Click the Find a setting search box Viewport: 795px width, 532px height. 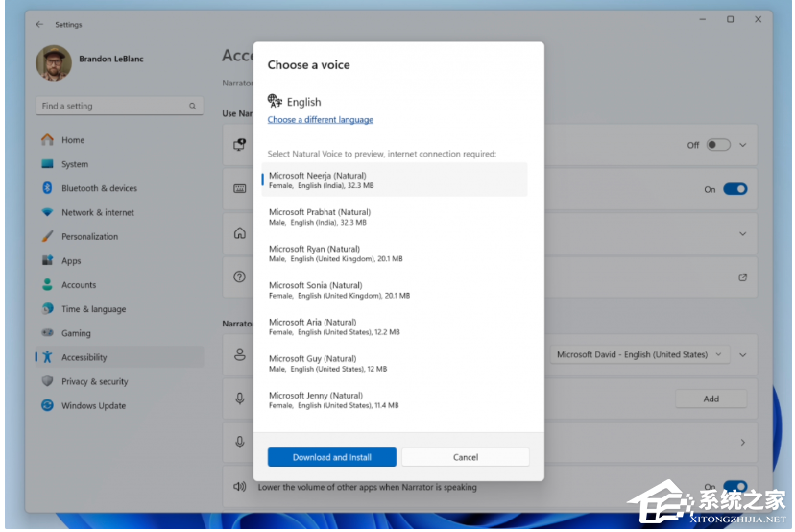118,106
